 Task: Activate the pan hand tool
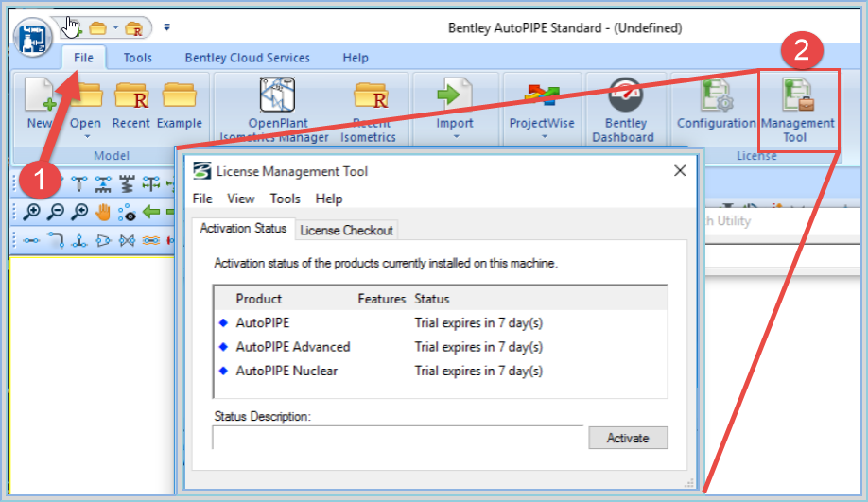103,212
